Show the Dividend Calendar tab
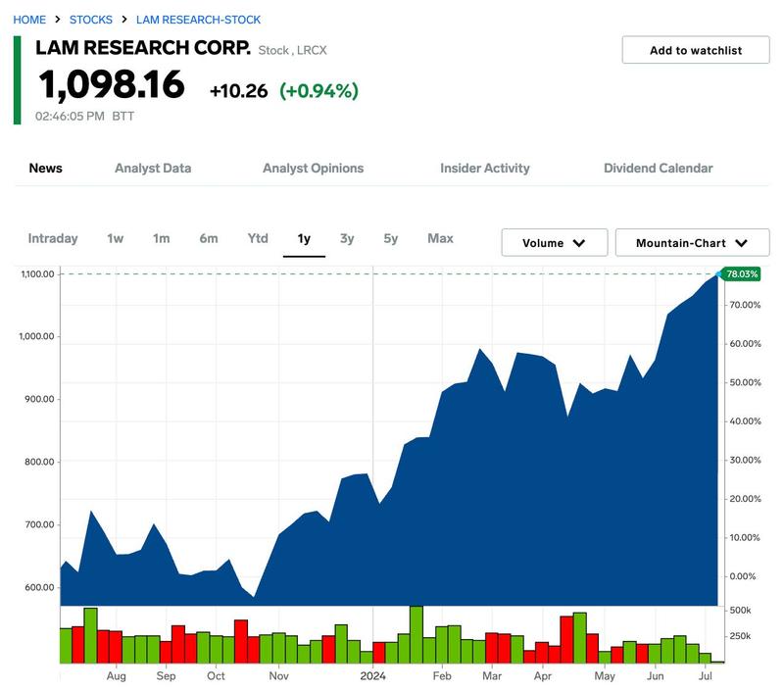784x691 pixels. point(659,168)
